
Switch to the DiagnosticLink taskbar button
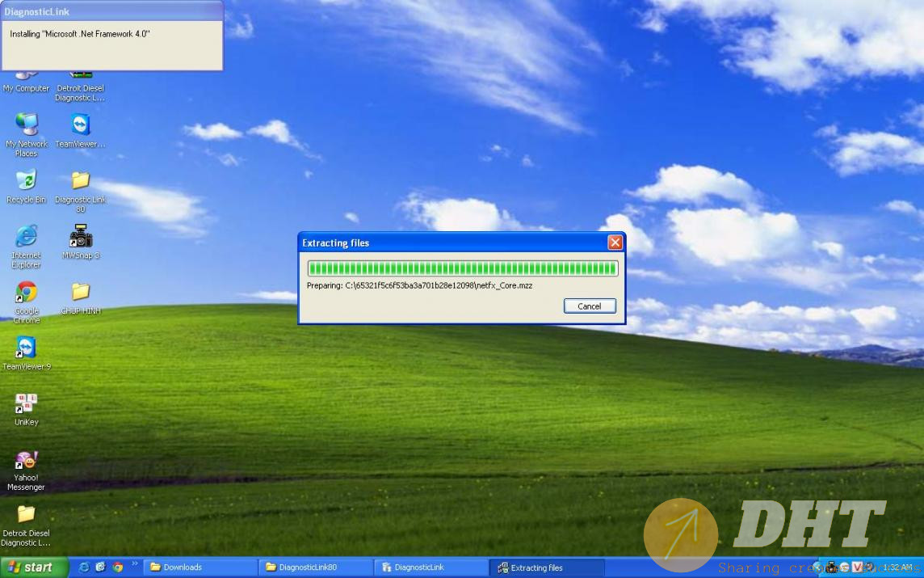pos(430,567)
